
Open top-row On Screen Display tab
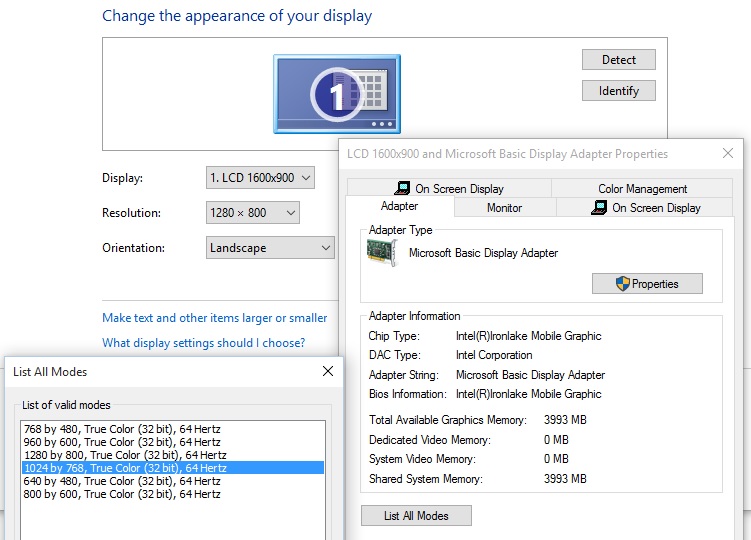449,189
